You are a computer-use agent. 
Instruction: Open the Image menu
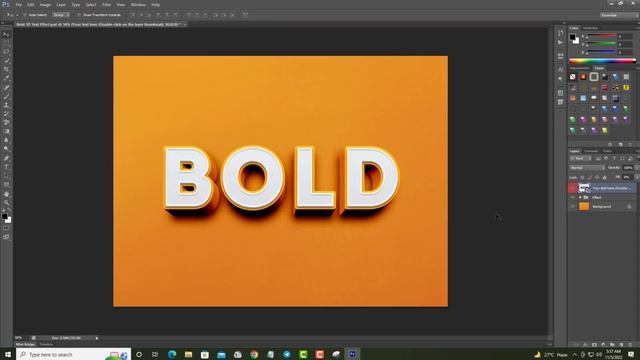pos(45,4)
